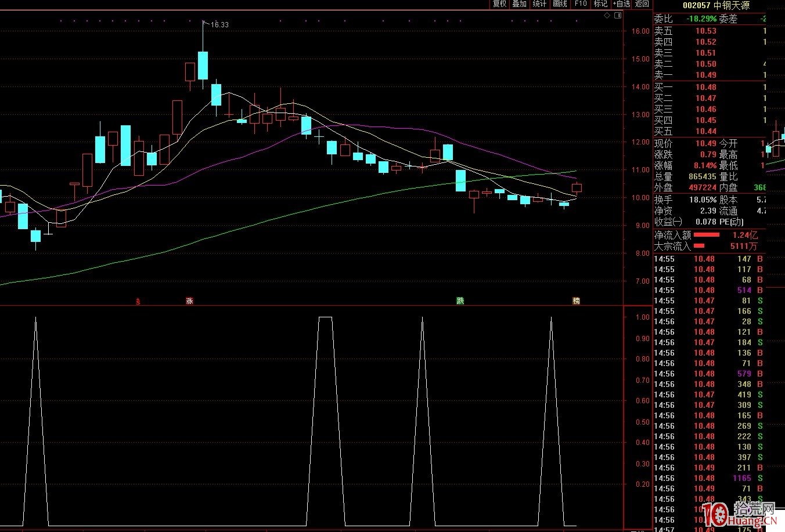This screenshot has height=532, width=785.
Task: Click the red $ marker icon
Action: (138, 301)
